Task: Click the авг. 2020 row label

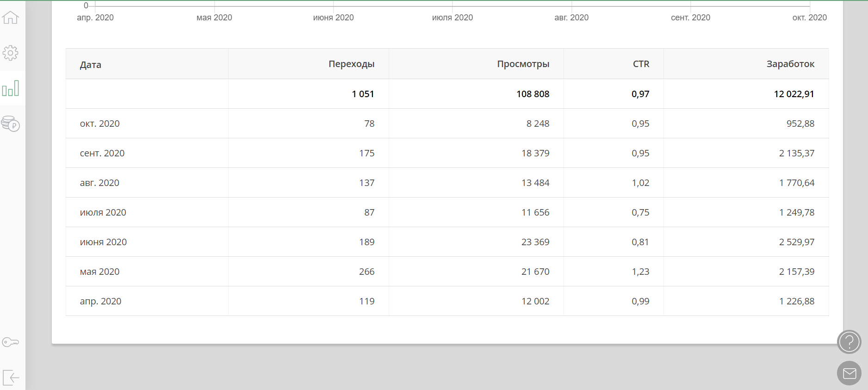Action: coord(99,183)
